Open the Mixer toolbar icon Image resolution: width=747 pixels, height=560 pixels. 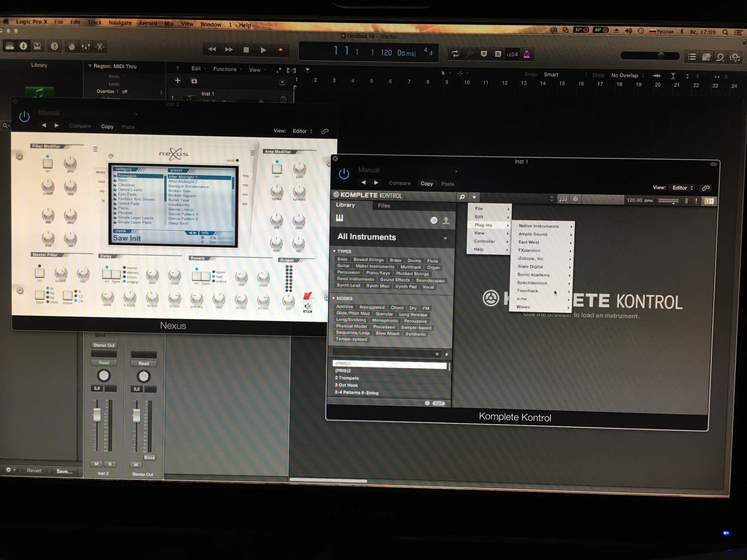86,47
